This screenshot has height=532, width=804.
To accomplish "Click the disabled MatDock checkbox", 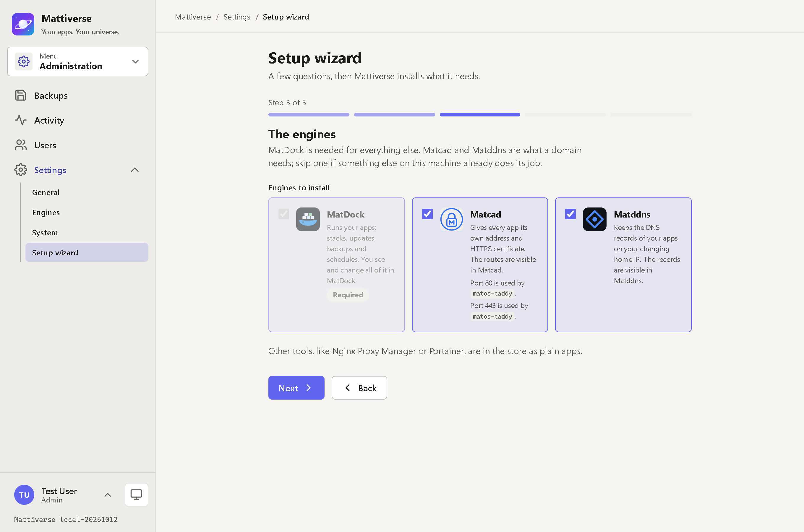I will [283, 214].
